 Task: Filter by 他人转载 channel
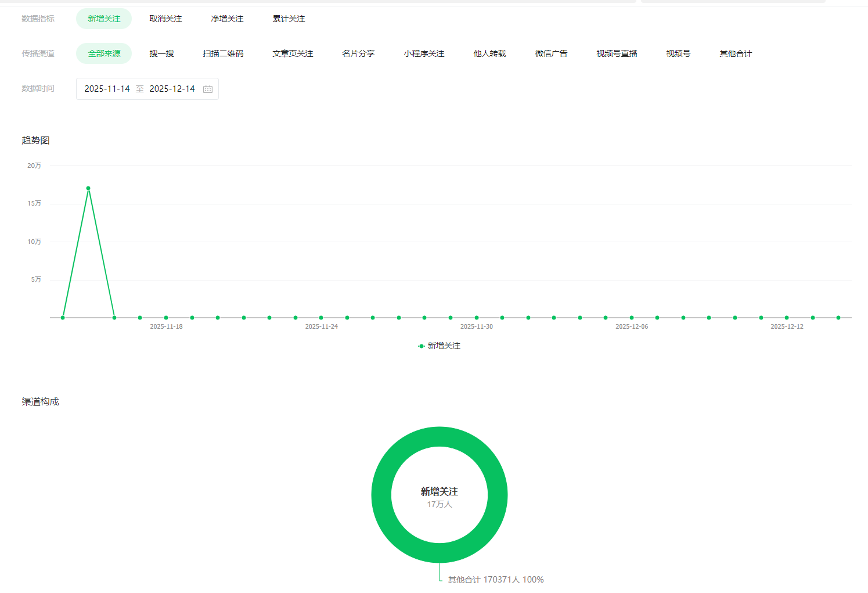(x=489, y=53)
